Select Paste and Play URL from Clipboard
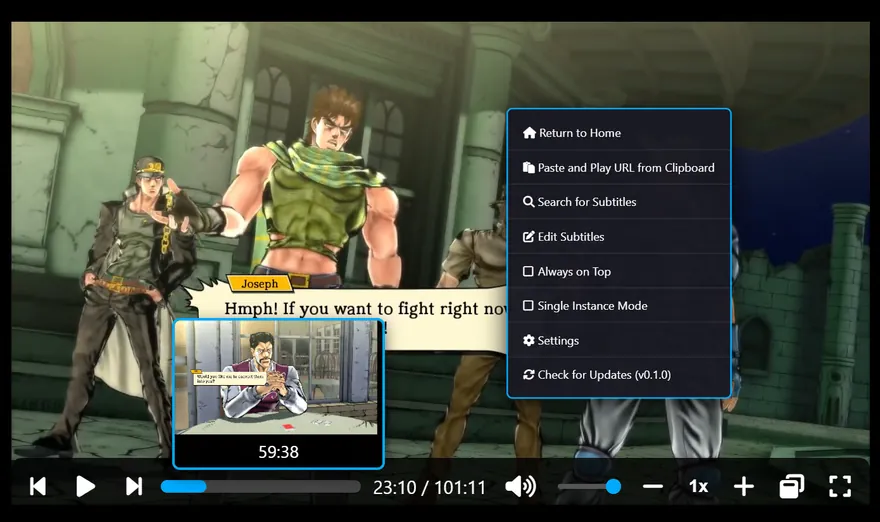880x522 pixels. click(619, 168)
